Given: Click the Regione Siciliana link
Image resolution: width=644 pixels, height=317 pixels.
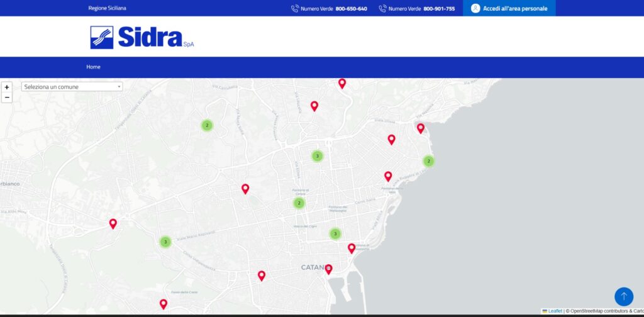Looking at the screenshot, I should (x=108, y=9).
